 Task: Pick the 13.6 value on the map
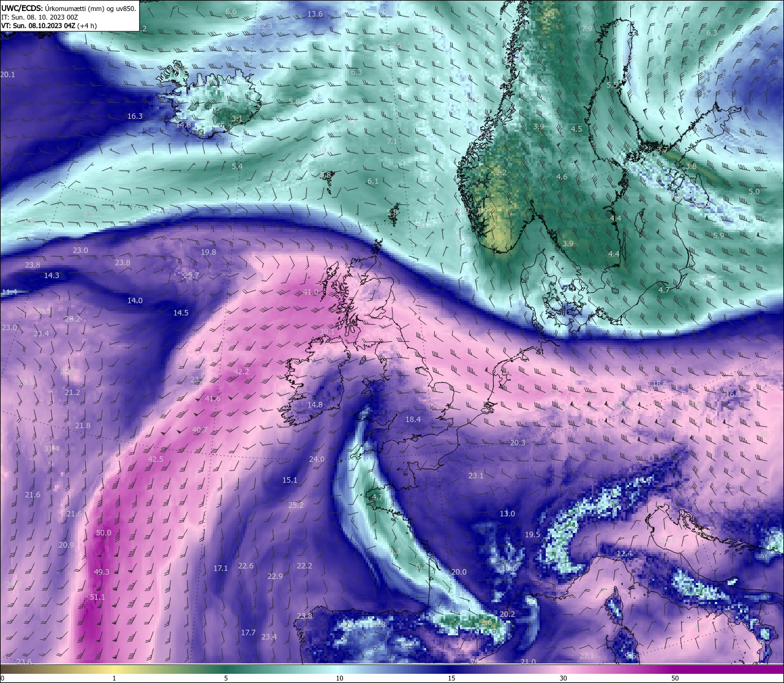pos(315,14)
